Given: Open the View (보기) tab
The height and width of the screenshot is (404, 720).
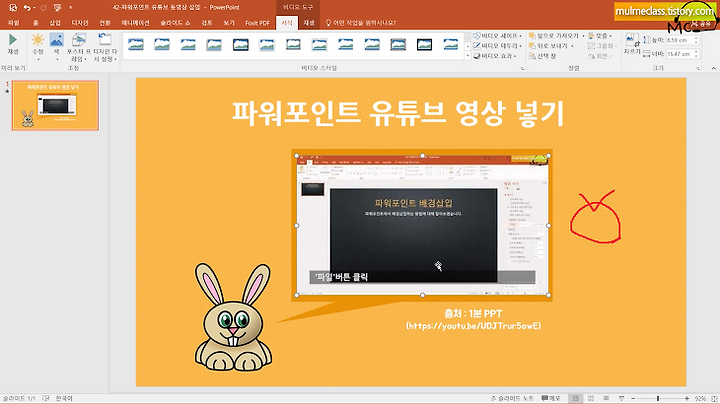Looking at the screenshot, I should tap(229, 23).
